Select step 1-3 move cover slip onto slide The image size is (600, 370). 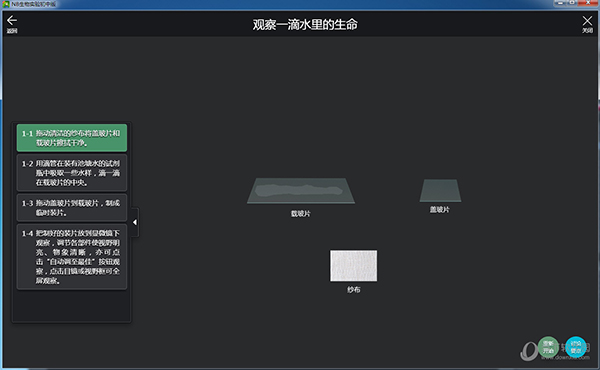pos(72,208)
